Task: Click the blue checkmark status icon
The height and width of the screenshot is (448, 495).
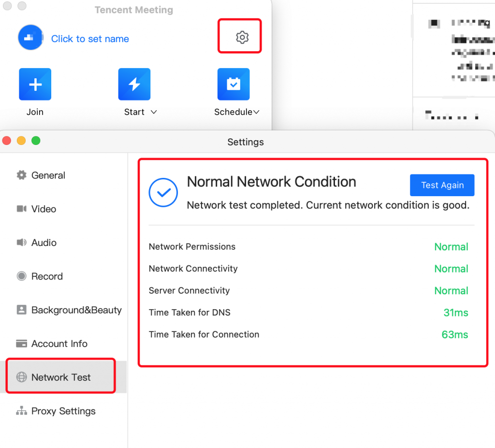Action: pyautogui.click(x=164, y=192)
